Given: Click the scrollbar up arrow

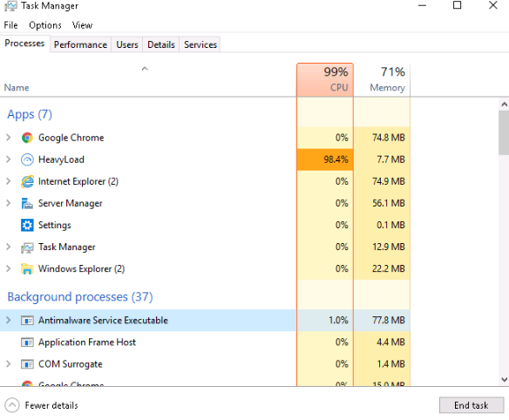Looking at the screenshot, I should [504, 105].
